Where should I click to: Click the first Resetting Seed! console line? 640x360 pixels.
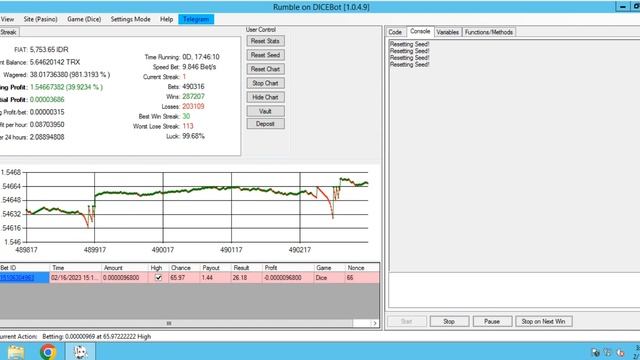[x=409, y=44]
